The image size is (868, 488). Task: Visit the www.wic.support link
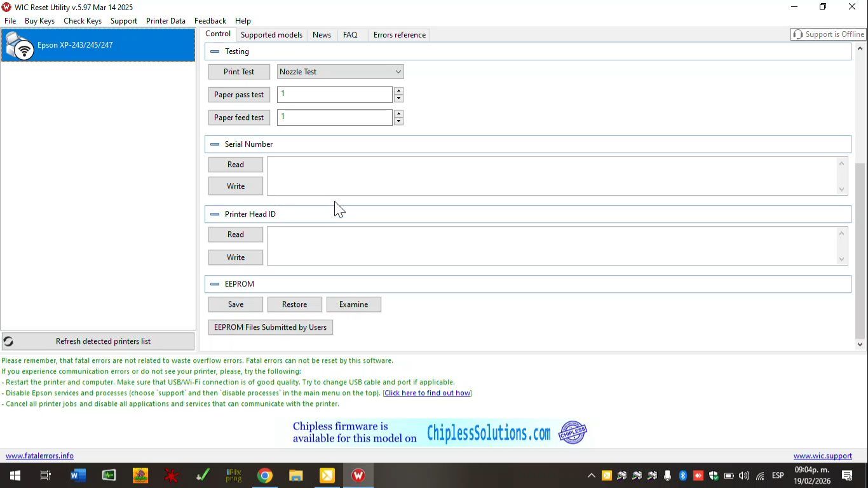[x=823, y=456]
